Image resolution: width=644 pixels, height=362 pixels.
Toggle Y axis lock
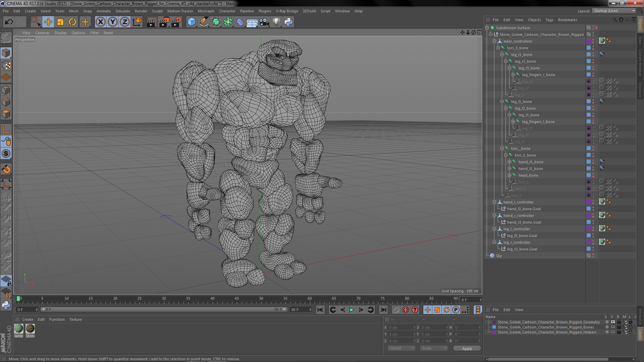(113, 22)
